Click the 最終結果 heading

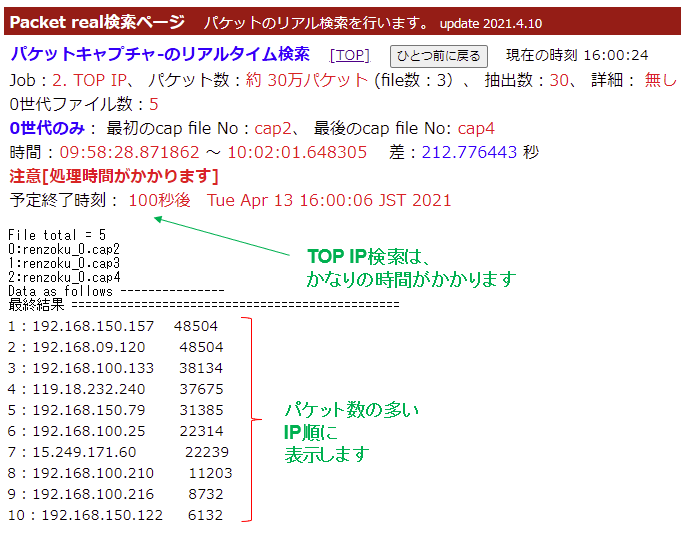click(36, 305)
